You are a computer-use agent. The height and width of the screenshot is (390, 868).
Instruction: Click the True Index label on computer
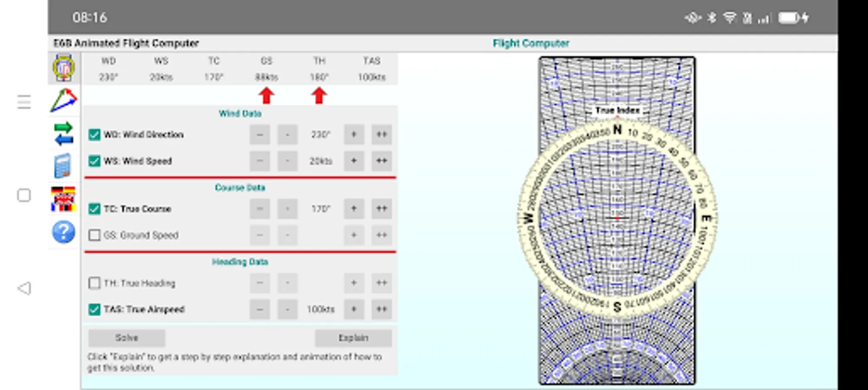618,110
